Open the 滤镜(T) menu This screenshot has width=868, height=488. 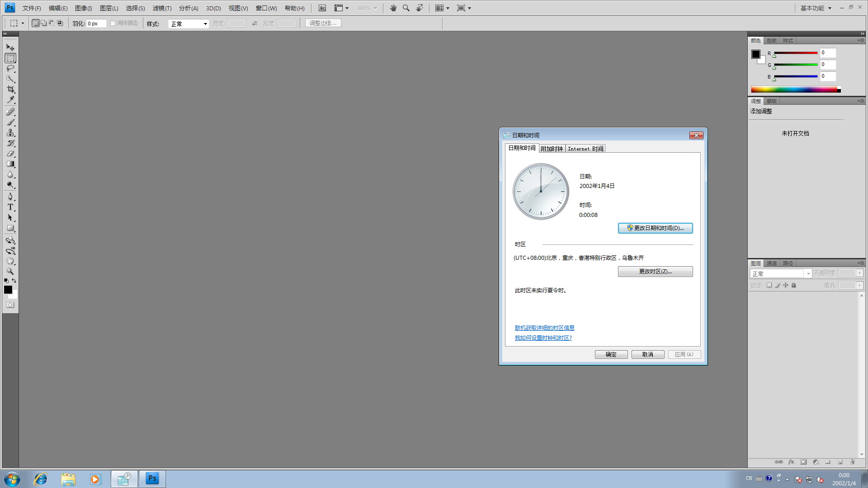(162, 8)
